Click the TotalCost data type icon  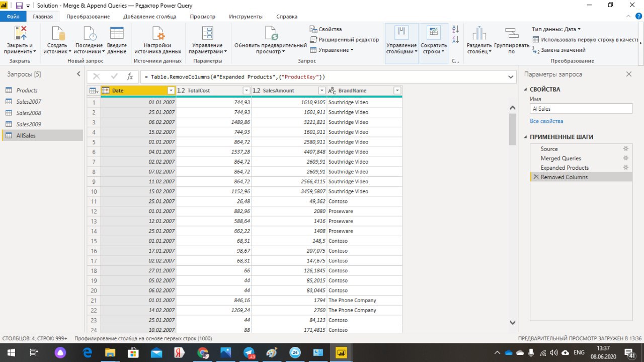(181, 91)
